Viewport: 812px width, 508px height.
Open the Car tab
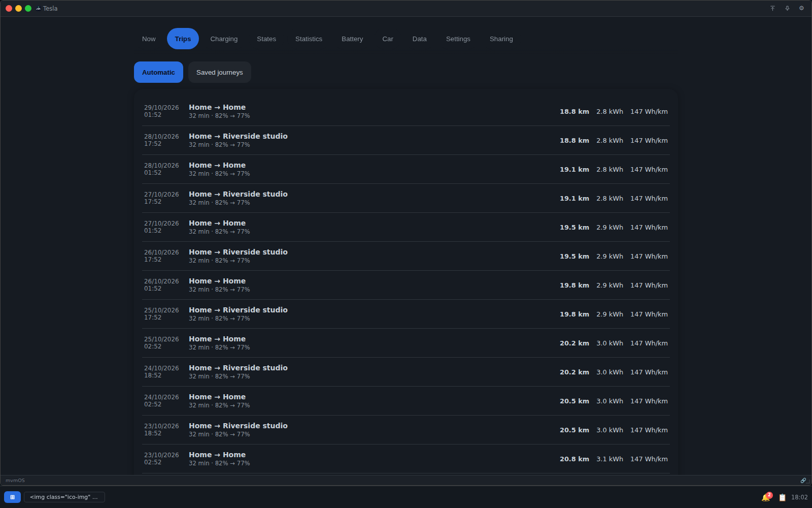388,39
